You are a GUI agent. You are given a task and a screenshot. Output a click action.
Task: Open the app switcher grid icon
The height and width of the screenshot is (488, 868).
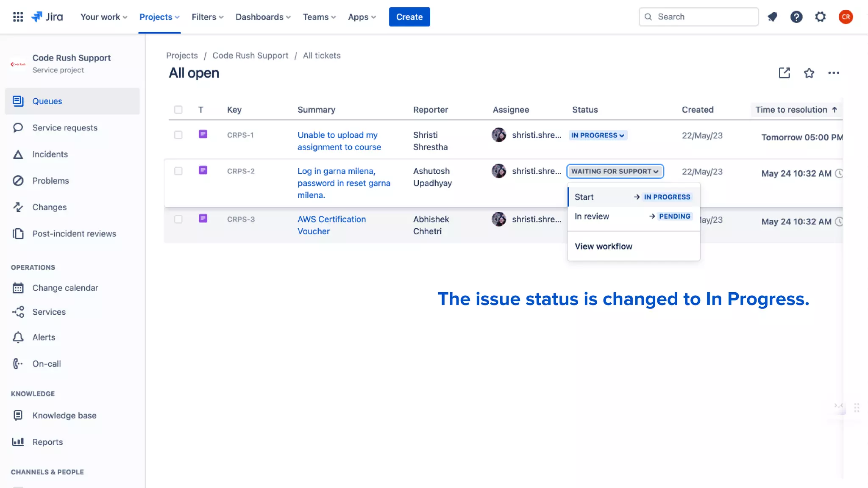click(x=18, y=17)
